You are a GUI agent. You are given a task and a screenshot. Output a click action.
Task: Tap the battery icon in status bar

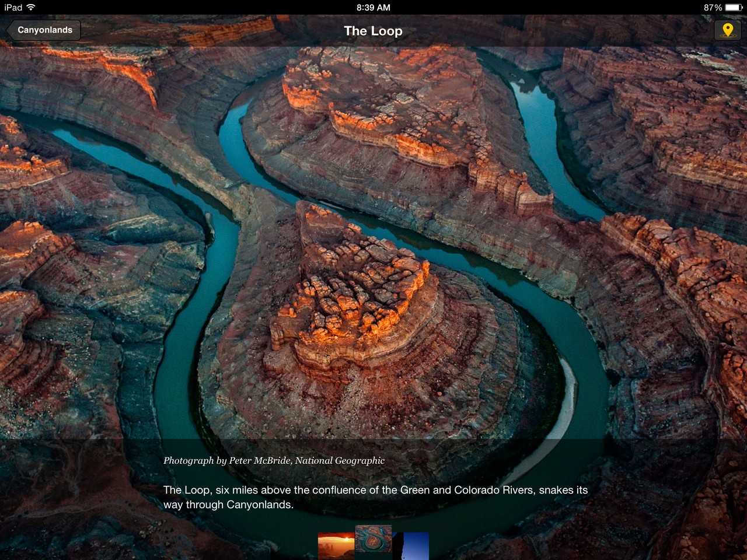pyautogui.click(x=734, y=8)
